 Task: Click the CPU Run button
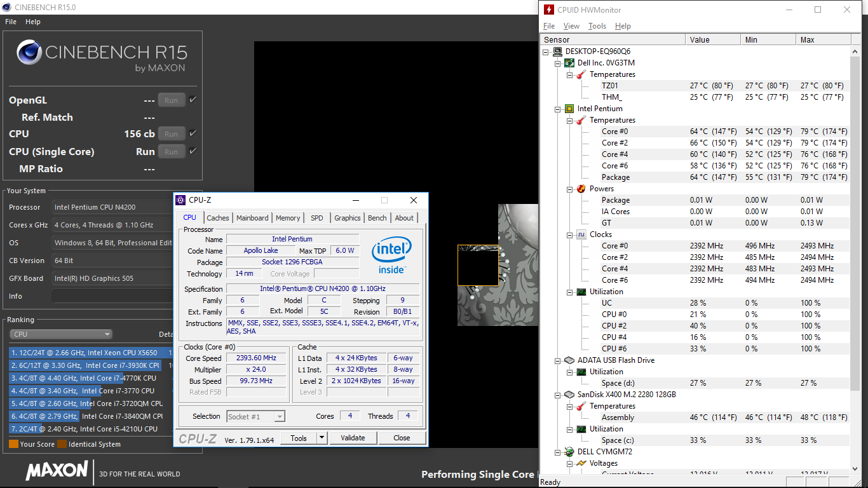[172, 133]
